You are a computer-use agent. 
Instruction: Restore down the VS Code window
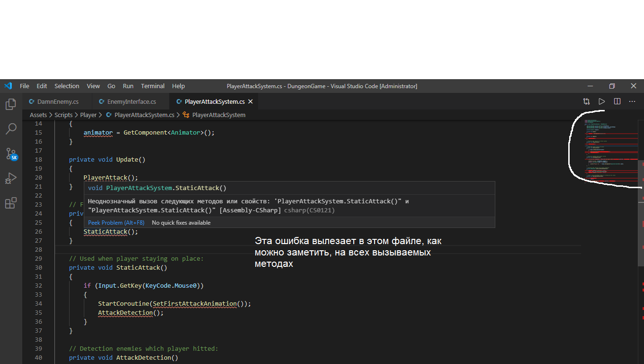(612, 86)
